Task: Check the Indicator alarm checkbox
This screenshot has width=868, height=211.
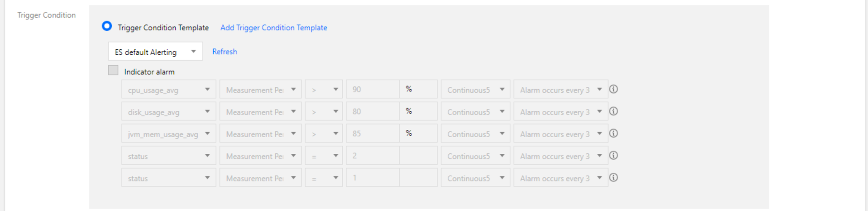Action: pyautogui.click(x=113, y=70)
